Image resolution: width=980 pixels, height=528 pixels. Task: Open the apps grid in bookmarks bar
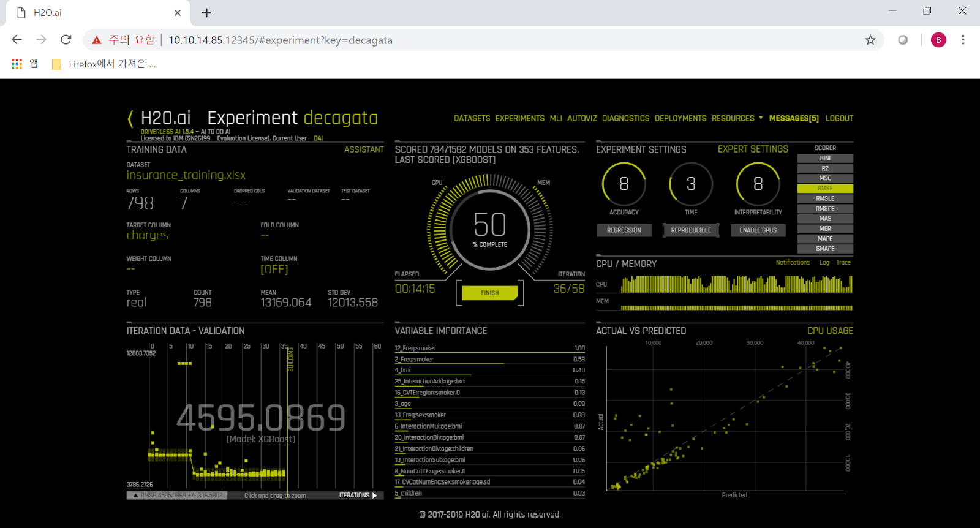[x=17, y=64]
